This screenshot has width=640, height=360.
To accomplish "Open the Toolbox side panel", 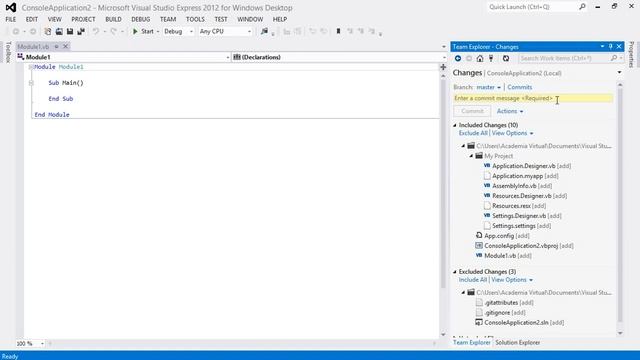I will [x=8, y=52].
